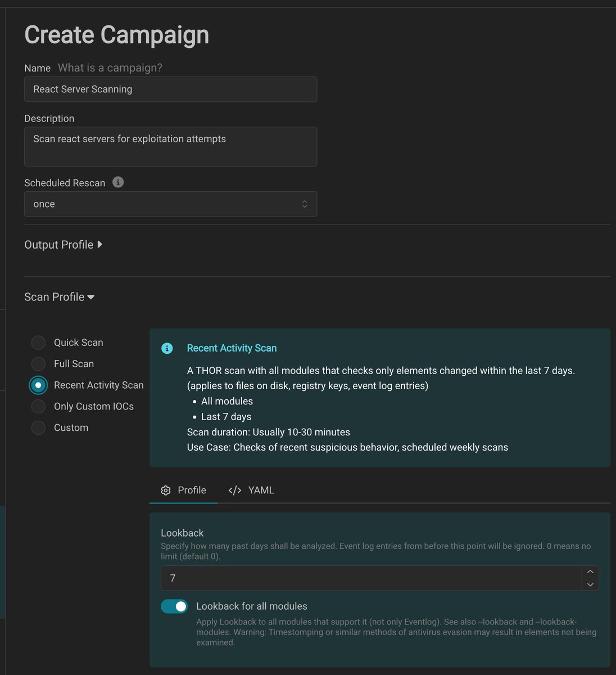The image size is (616, 675).
Task: Click the Description text area
Action: [170, 146]
